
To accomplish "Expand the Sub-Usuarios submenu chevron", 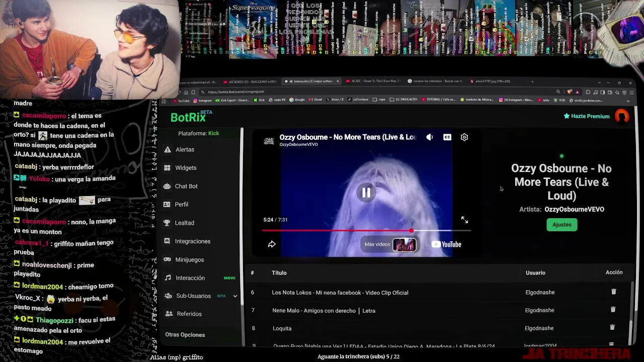I will pyautogui.click(x=235, y=296).
